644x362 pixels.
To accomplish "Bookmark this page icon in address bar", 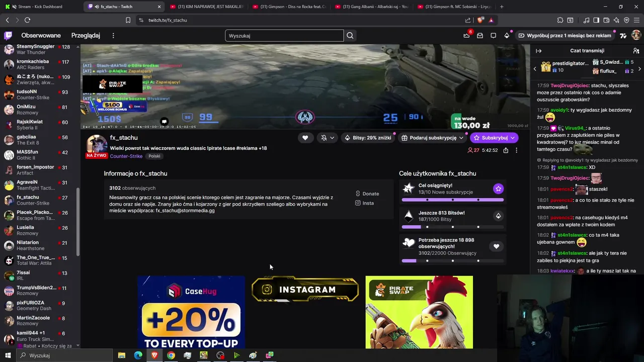I will pos(128,20).
